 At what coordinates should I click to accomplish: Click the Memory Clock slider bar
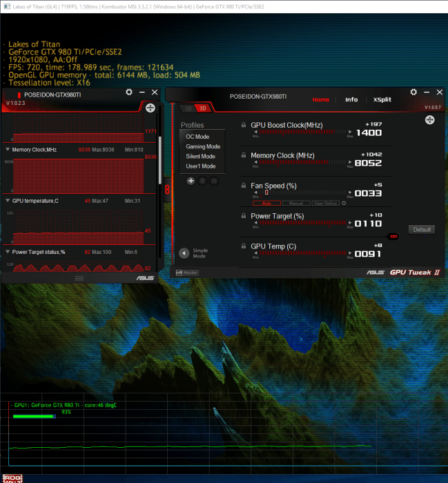[302, 162]
